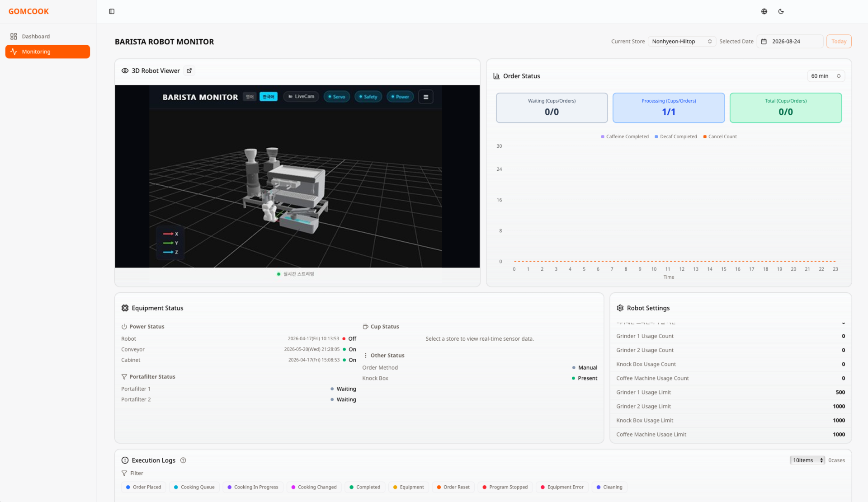Filter logs by Equipment

click(x=408, y=487)
